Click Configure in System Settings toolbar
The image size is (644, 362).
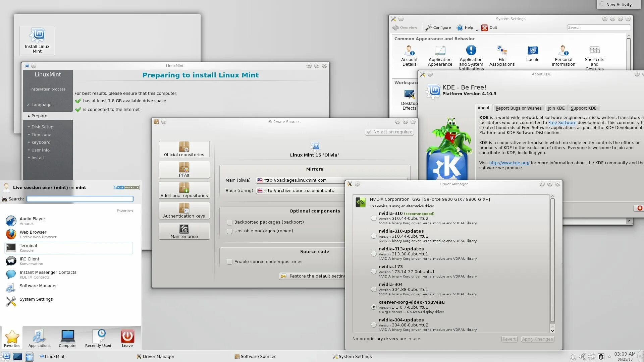pos(438,28)
